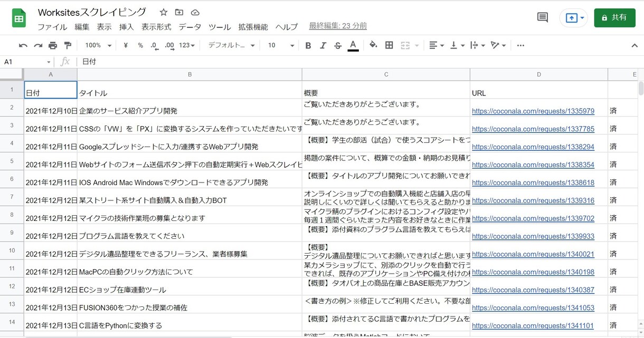Open link coconala.com/requests/1341101
The image size is (644, 338).
pyautogui.click(x=533, y=326)
